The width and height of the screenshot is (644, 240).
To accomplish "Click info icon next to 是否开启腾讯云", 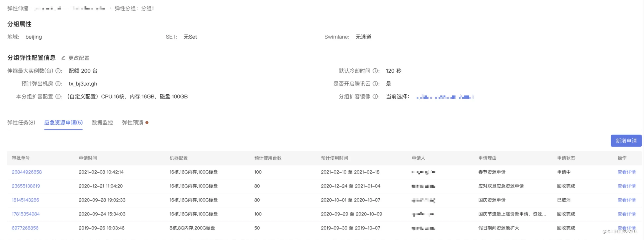I will [x=375, y=84].
